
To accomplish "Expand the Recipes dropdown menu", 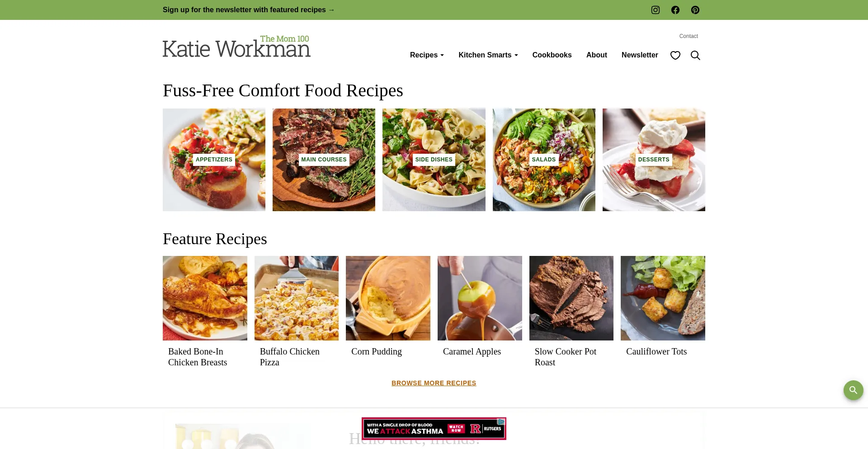I will pyautogui.click(x=427, y=55).
